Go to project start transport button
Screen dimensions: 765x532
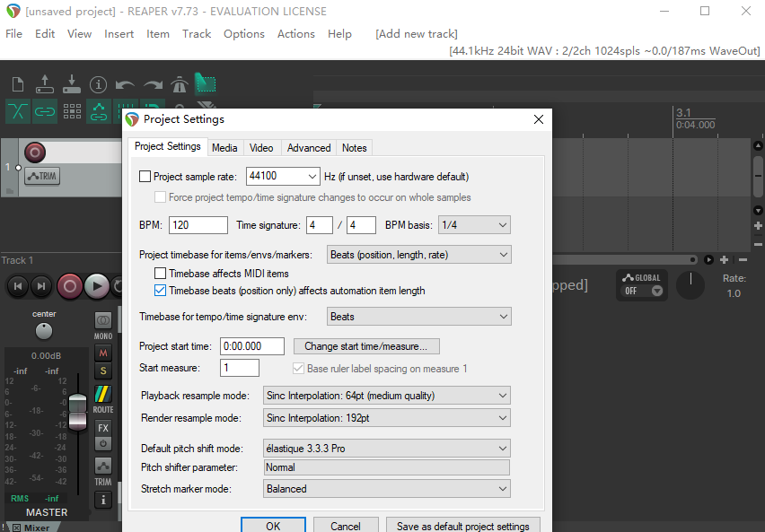(x=18, y=286)
